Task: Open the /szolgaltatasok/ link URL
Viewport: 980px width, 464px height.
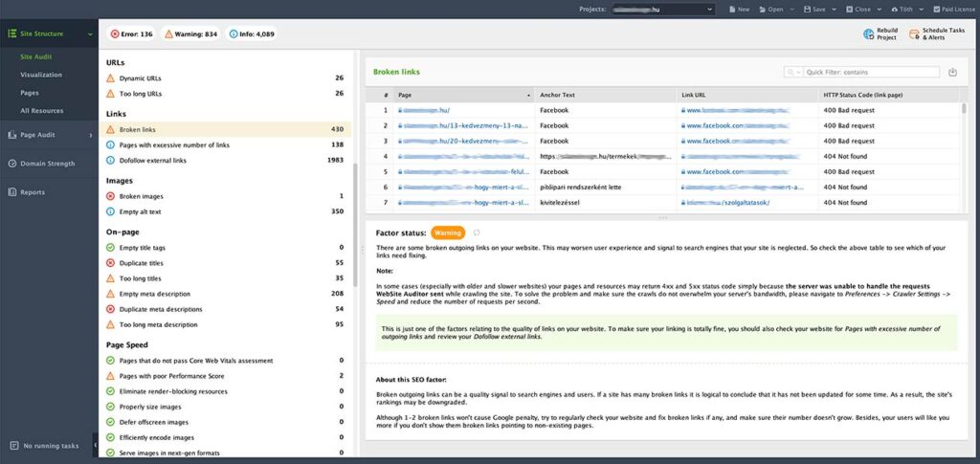Action: coord(728,203)
